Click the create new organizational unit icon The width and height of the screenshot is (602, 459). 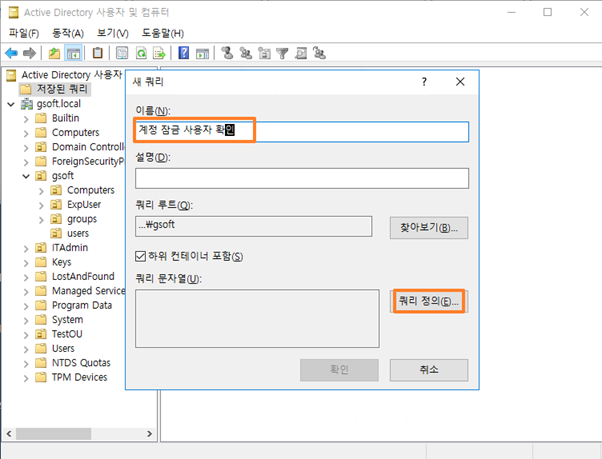(x=264, y=53)
